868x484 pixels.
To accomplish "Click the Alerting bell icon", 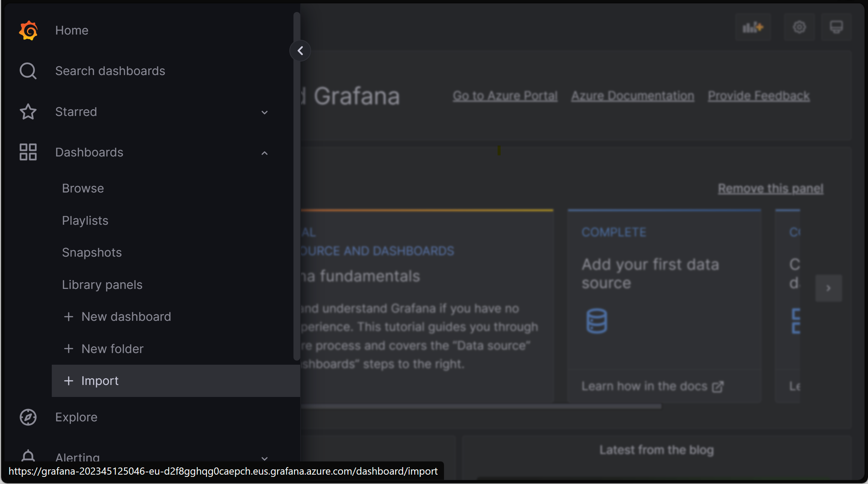I will coord(27,457).
